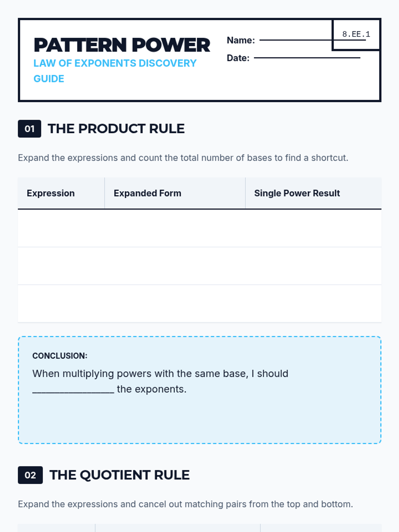Click the 01 section number badge
Viewport: 399px width, 532px height.
pos(29,129)
